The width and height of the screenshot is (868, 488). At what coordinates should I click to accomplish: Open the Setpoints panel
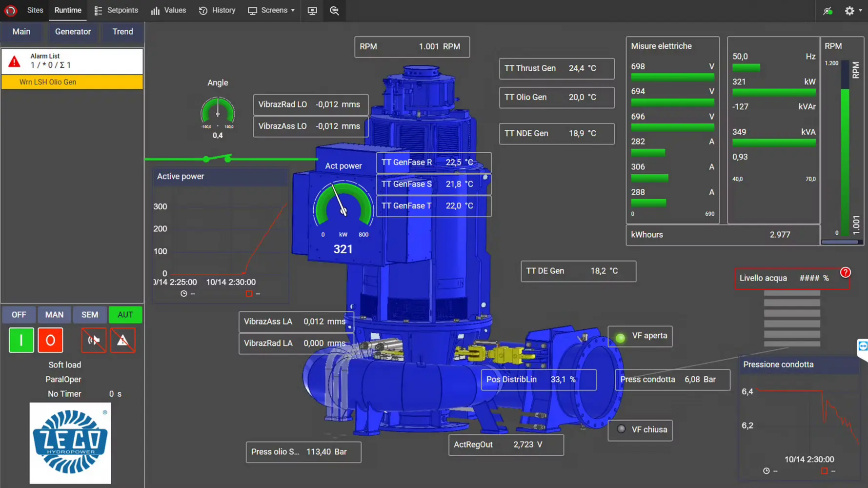click(116, 10)
